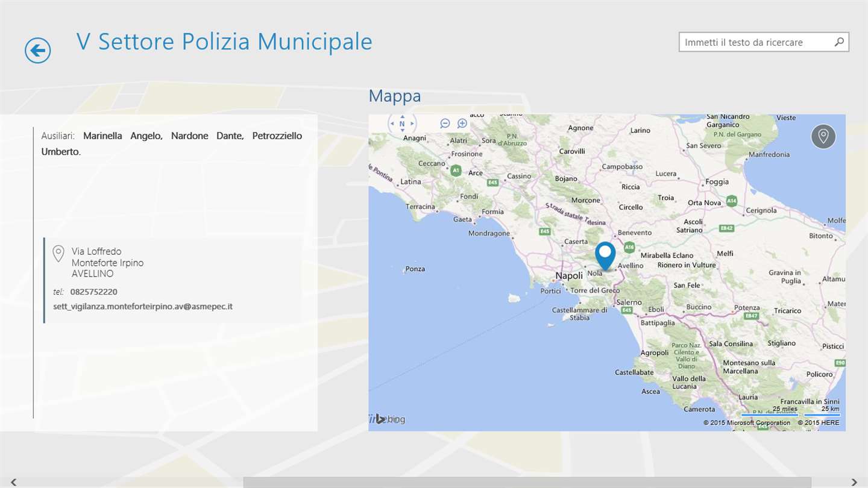This screenshot has width=868, height=488.
Task: Click the "San Severo" label on the map
Action: pos(703,146)
